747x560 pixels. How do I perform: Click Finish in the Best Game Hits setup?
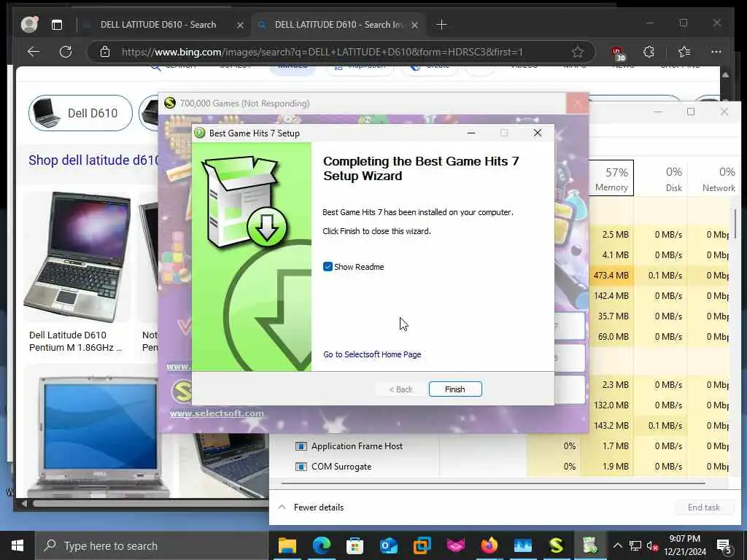point(455,389)
